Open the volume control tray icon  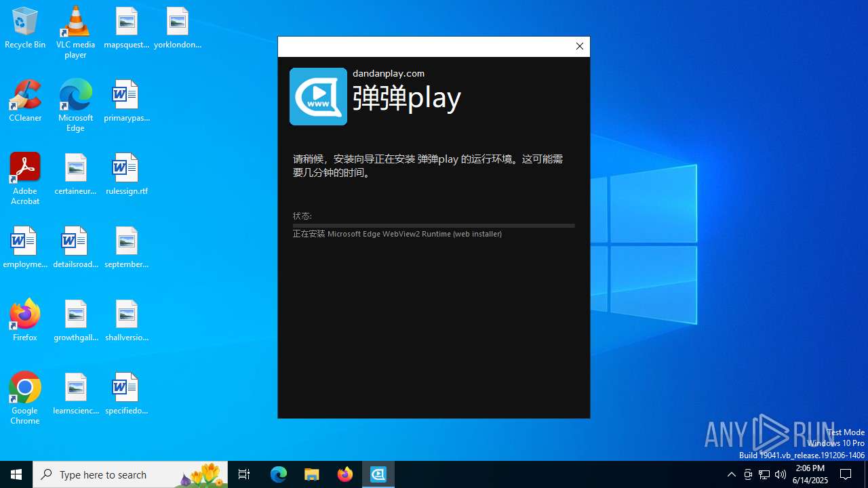pyautogui.click(x=781, y=474)
